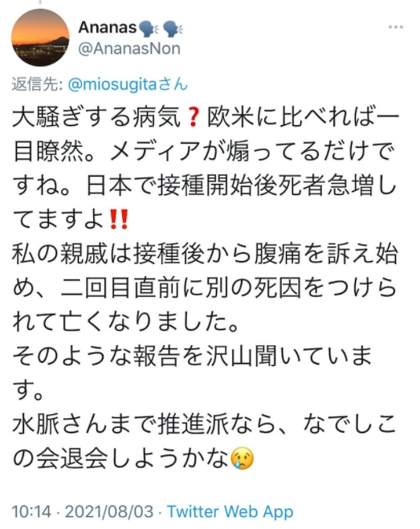Click the 10:14 timestamp
Screen dimensions: 420x529
(31, 511)
